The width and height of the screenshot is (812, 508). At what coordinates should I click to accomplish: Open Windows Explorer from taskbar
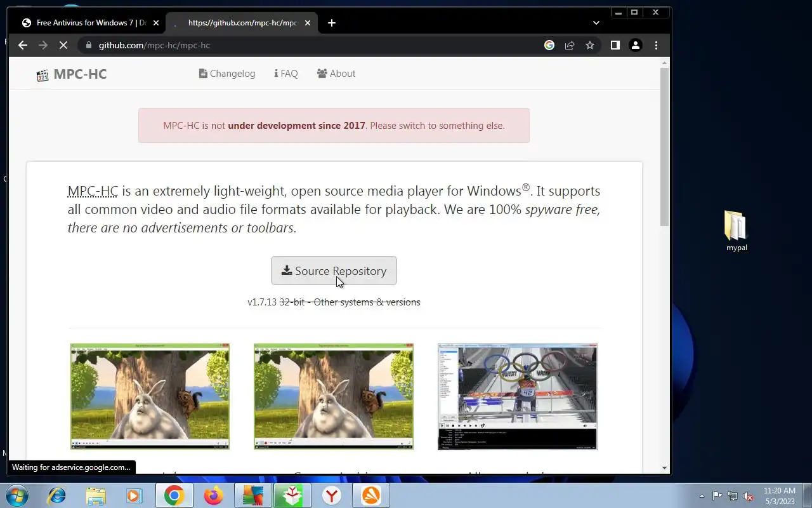coord(96,495)
